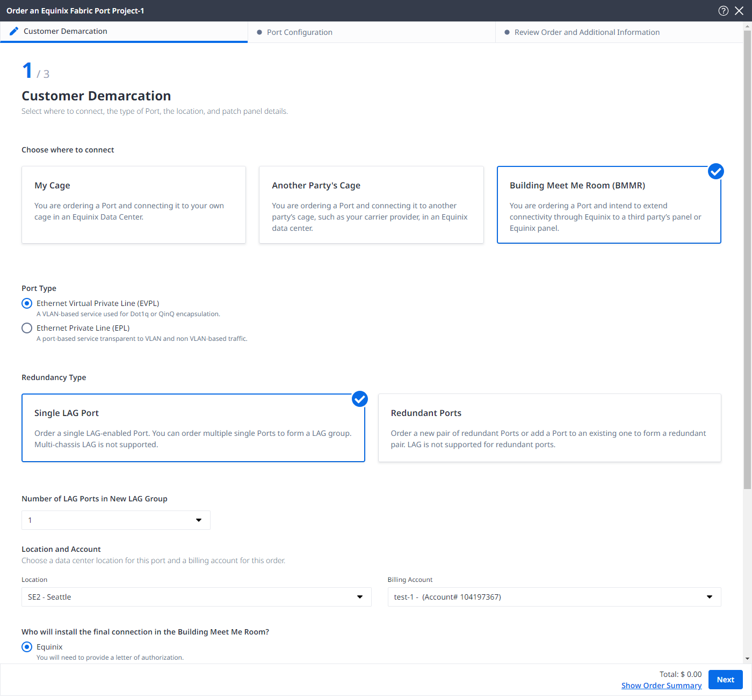Image resolution: width=752 pixels, height=700 pixels.
Task: Go to the Port Configuration step tab
Action: (x=371, y=32)
